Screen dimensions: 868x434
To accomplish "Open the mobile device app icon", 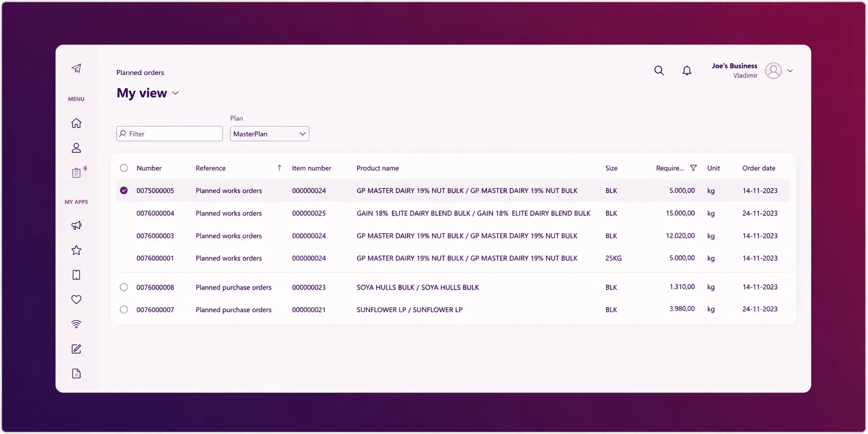I will pos(76,275).
